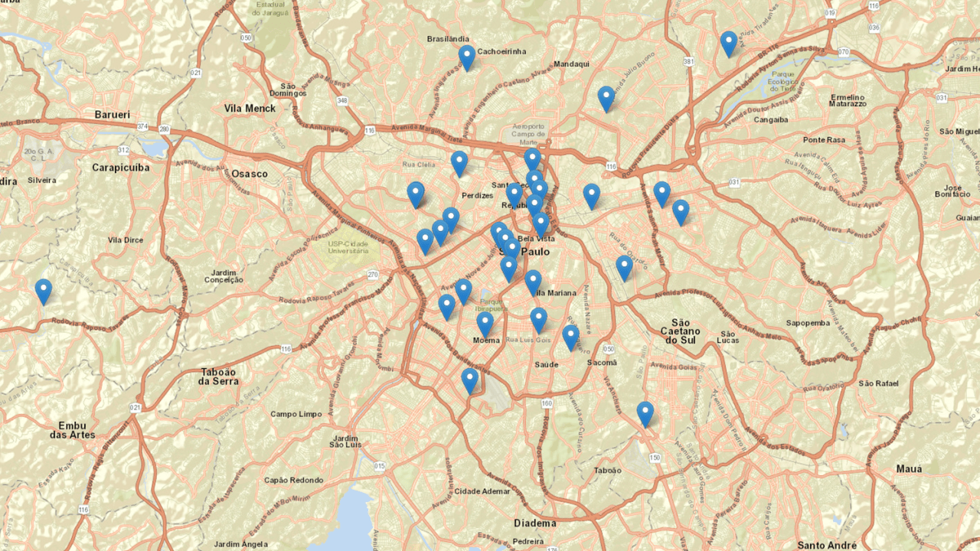980x551 pixels.
Task: Select the pin directly above Parque Ibirapuera
Action: coord(463,292)
